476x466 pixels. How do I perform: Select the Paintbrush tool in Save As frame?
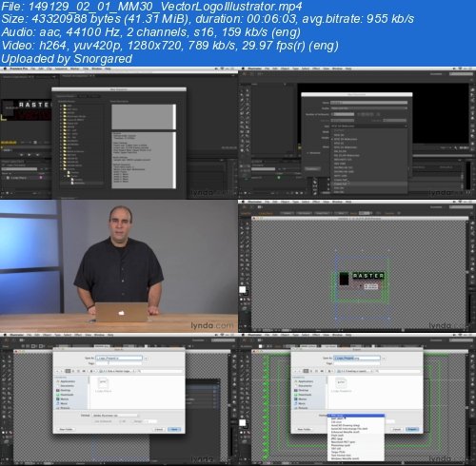[x=4, y=376]
